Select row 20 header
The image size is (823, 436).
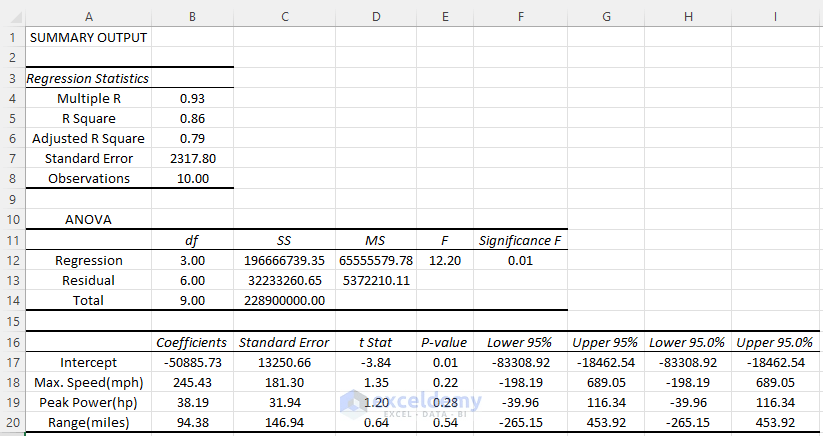point(13,423)
